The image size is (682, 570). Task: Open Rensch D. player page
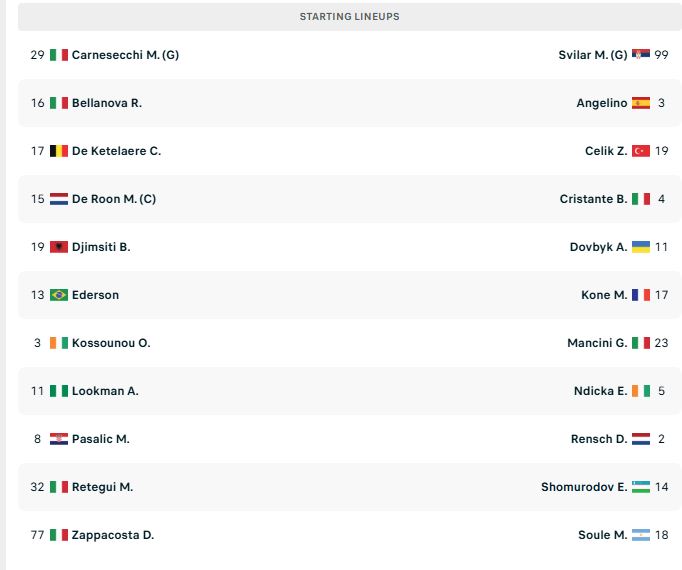click(599, 439)
